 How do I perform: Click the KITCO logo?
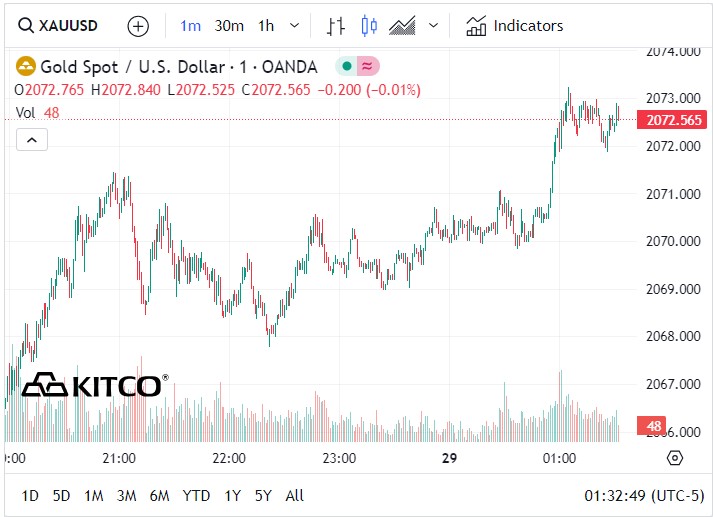(95, 385)
